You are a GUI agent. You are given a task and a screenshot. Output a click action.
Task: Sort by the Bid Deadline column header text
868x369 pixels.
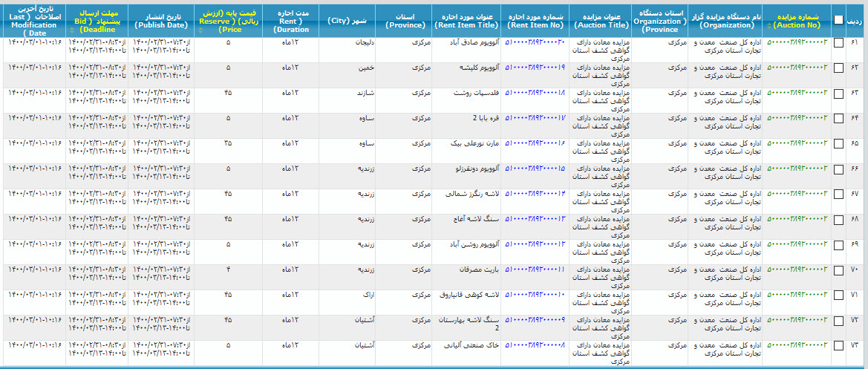pyautogui.click(x=97, y=20)
